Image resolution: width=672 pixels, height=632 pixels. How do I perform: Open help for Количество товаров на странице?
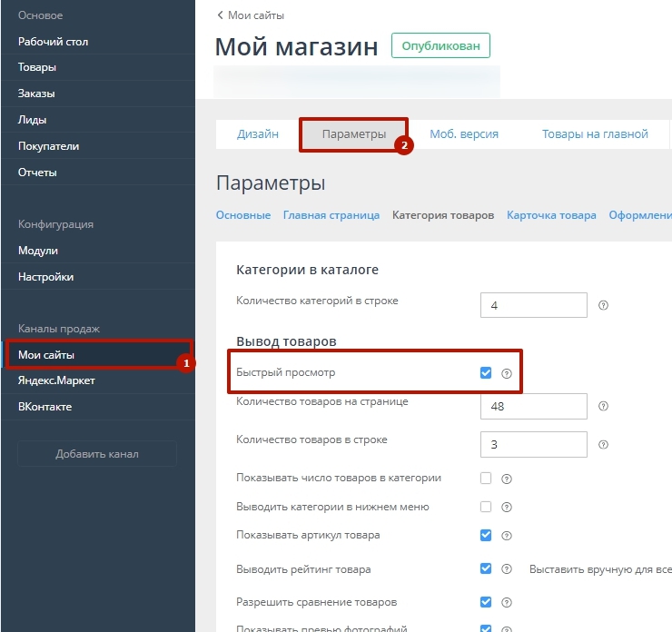(603, 406)
